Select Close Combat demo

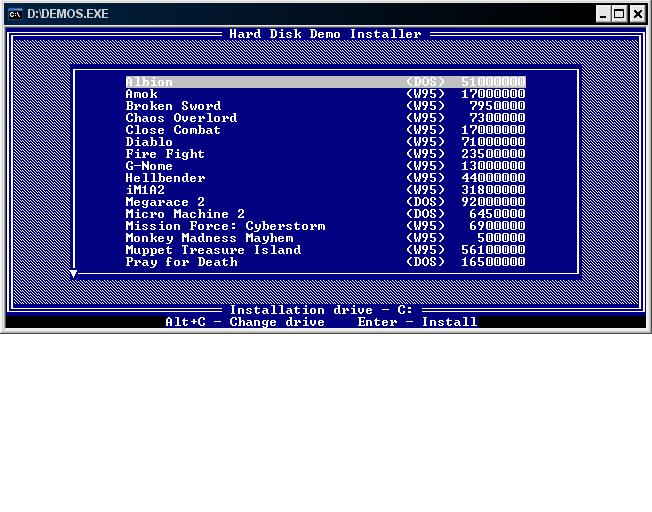(x=326, y=130)
